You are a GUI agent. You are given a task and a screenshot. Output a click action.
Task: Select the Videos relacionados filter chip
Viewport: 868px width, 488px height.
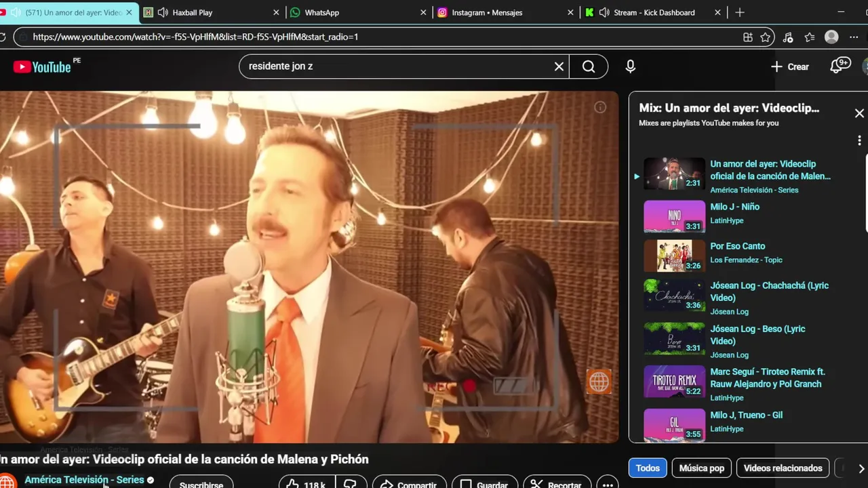click(x=783, y=468)
